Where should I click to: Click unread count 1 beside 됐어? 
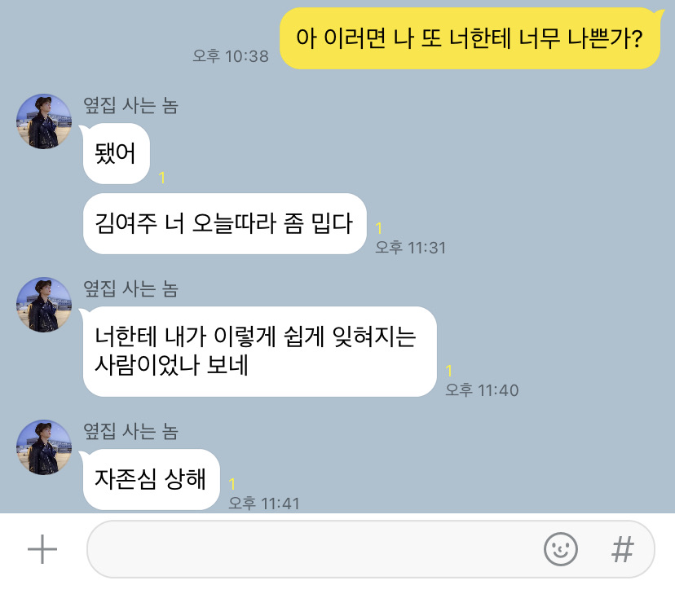pyautogui.click(x=162, y=178)
